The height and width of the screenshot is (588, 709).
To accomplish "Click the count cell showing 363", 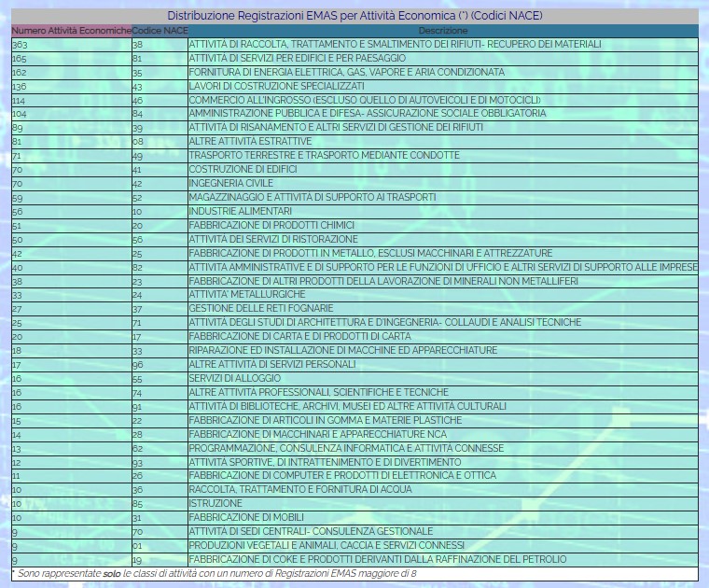I will point(19,45).
